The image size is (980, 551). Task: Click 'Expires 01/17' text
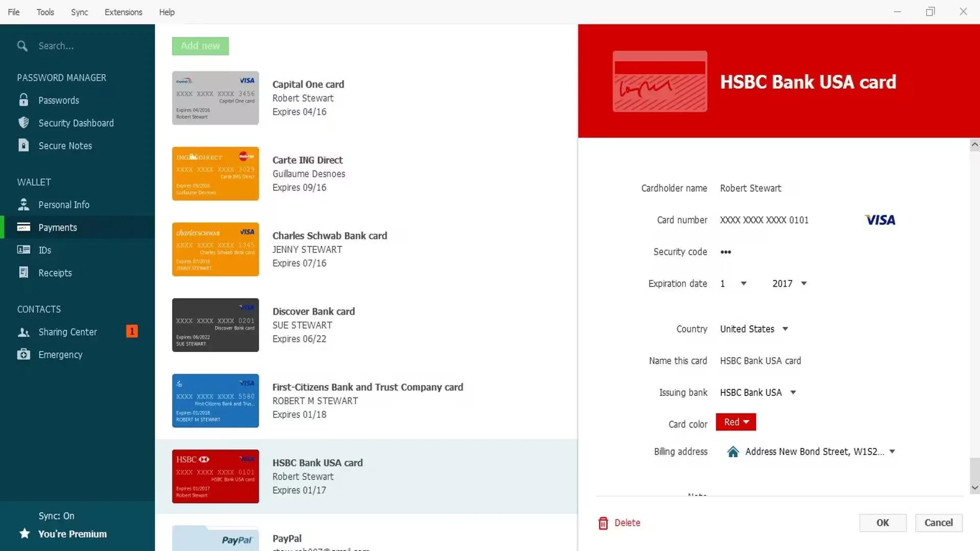[x=299, y=490]
